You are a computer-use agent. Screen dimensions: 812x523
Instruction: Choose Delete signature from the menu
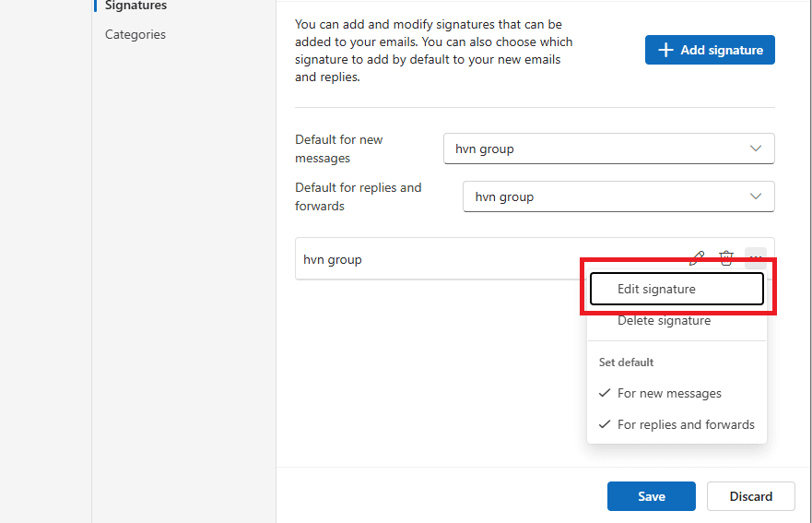click(677, 320)
